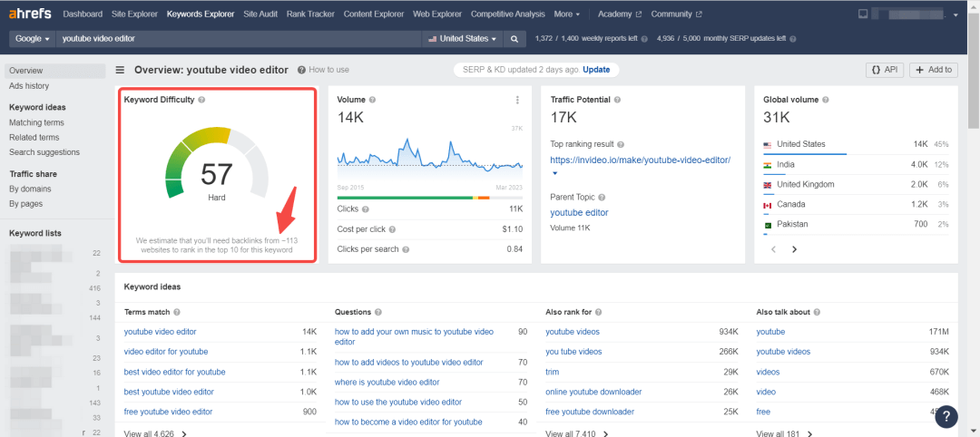This screenshot has width=980, height=437.
Task: Go to next Global volume countries page
Action: 794,249
